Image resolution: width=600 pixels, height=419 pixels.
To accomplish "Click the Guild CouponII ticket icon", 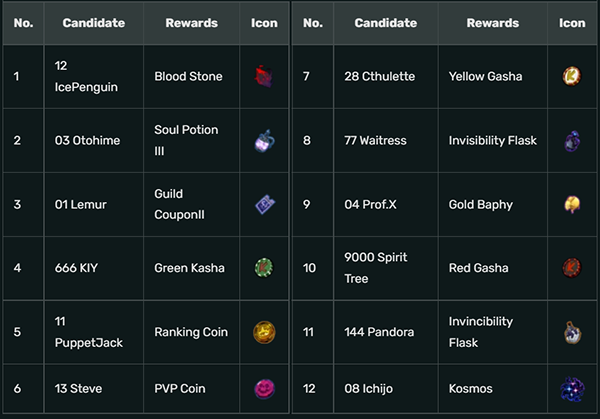I will 265,205.
